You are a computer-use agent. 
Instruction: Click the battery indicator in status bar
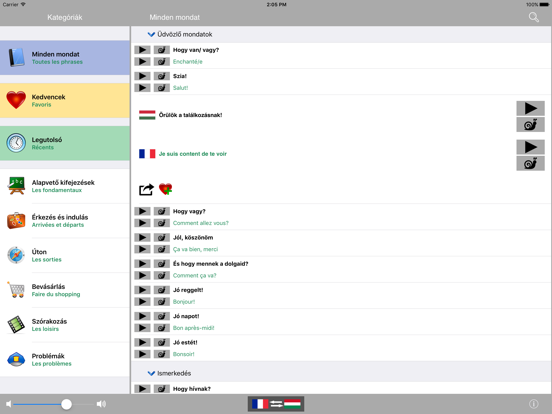pos(544,5)
